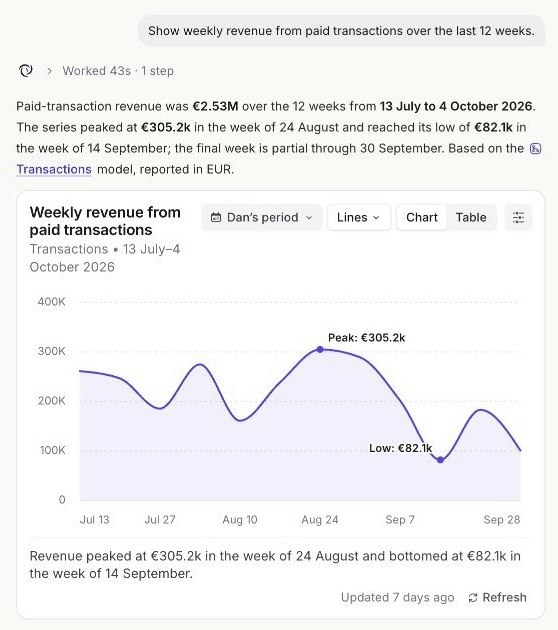
Task: Click the '13 July to 4 October 2026' bold text
Action: 456,106
